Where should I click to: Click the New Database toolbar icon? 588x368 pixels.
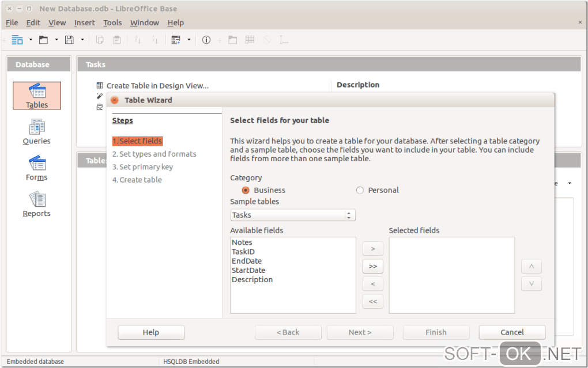17,40
